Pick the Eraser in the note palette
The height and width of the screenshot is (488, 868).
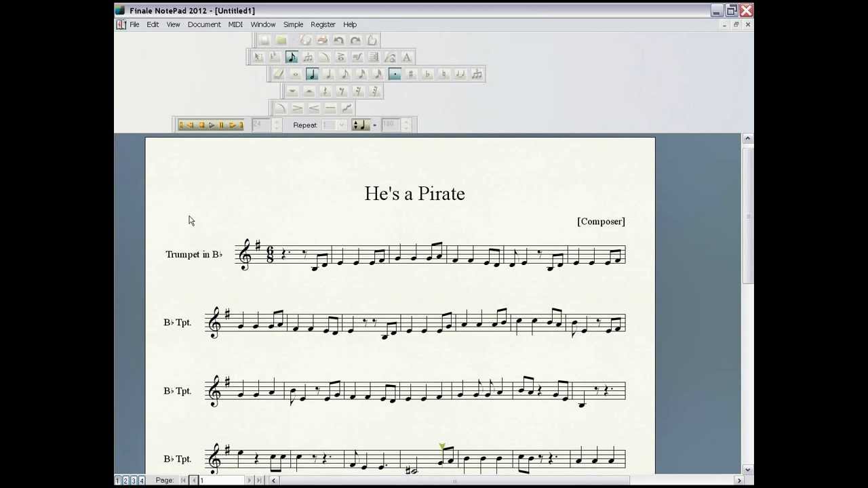coord(279,74)
